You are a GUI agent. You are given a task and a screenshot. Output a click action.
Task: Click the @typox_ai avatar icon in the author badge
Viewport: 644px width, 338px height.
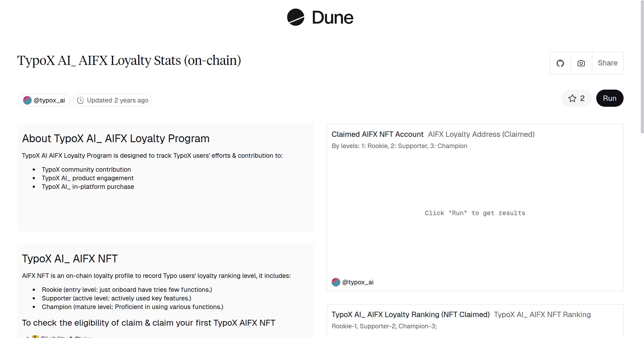click(27, 100)
